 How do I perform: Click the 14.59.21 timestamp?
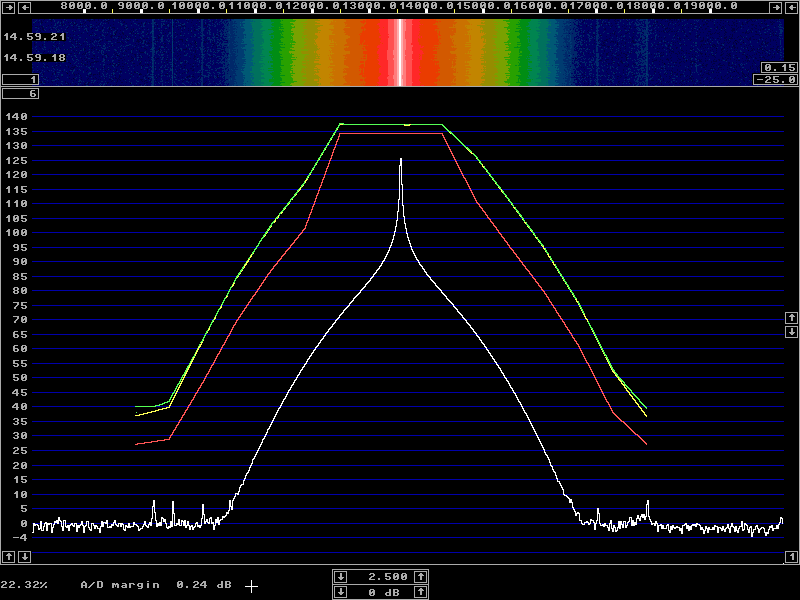[x=35, y=37]
